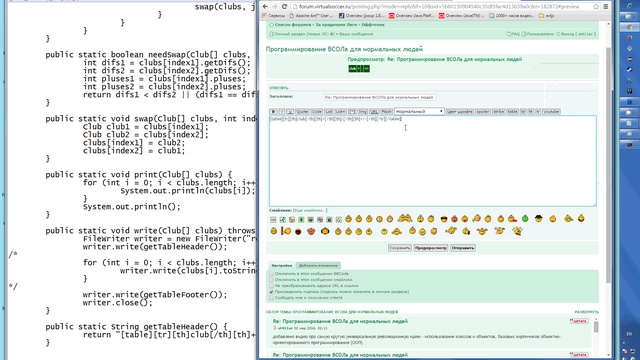Switch to the Добавить вложения tab
This screenshot has width=640, height=360.
(x=318, y=266)
